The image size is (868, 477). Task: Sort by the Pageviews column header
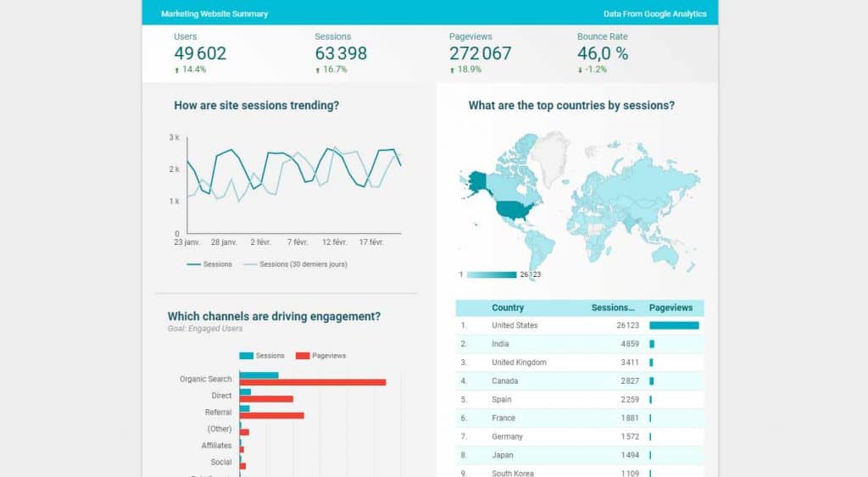[670, 308]
